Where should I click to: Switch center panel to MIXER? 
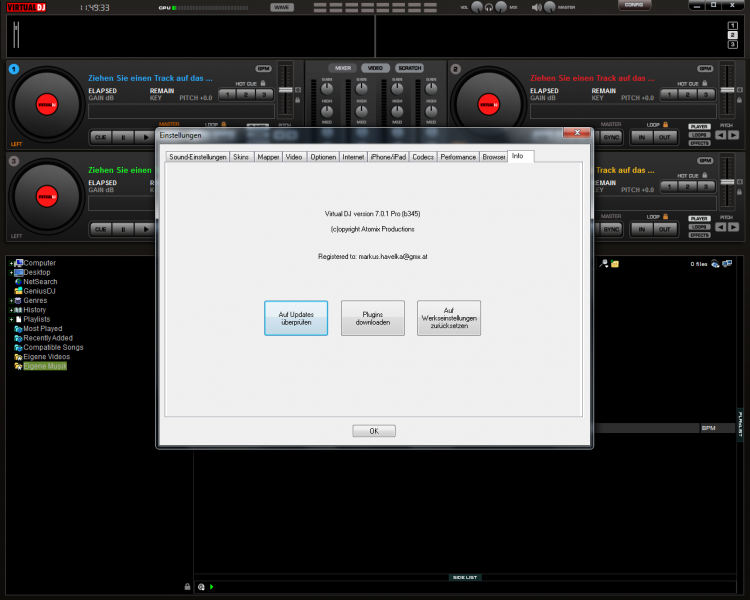point(342,68)
